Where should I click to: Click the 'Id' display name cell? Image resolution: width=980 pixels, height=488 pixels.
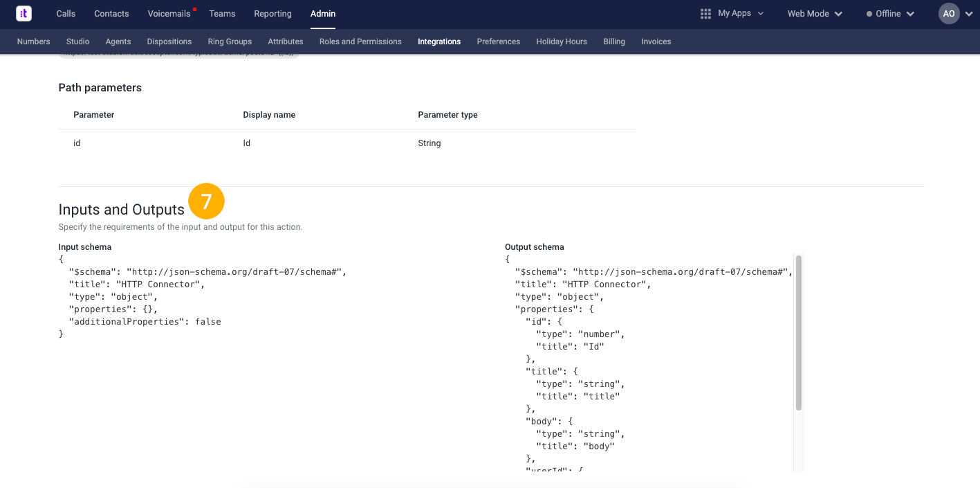(247, 143)
